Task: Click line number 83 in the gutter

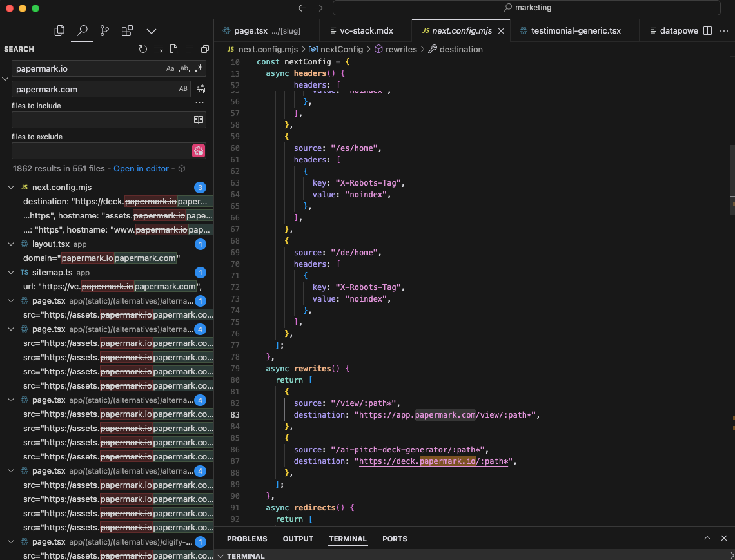Action: tap(235, 415)
